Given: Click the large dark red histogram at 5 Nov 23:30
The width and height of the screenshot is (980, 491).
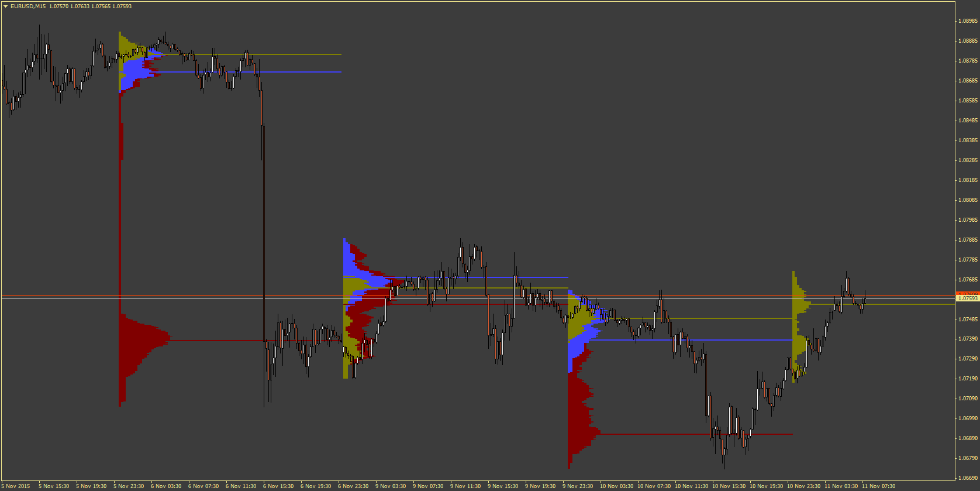Looking at the screenshot, I should 140,345.
